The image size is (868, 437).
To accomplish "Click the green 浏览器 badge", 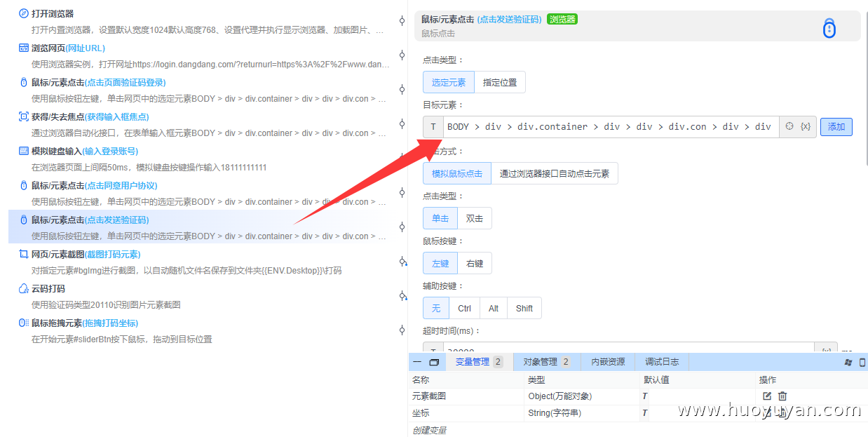I will pos(562,19).
